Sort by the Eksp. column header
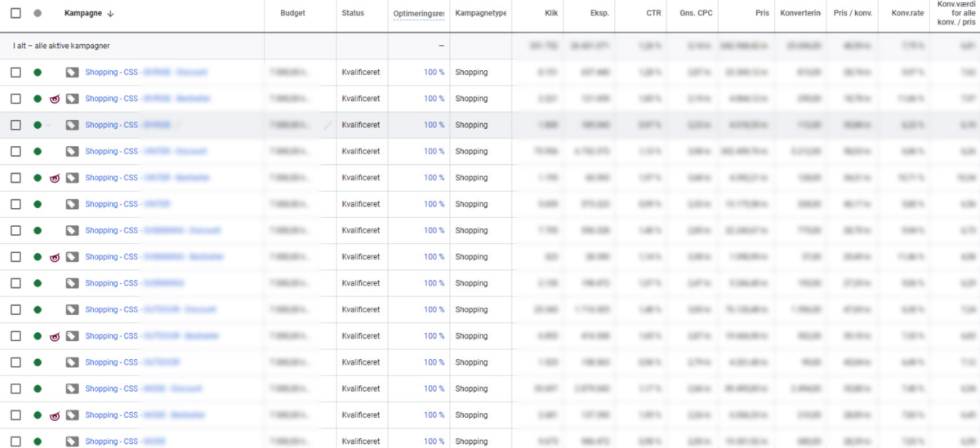The height and width of the screenshot is (448, 980). tap(599, 13)
